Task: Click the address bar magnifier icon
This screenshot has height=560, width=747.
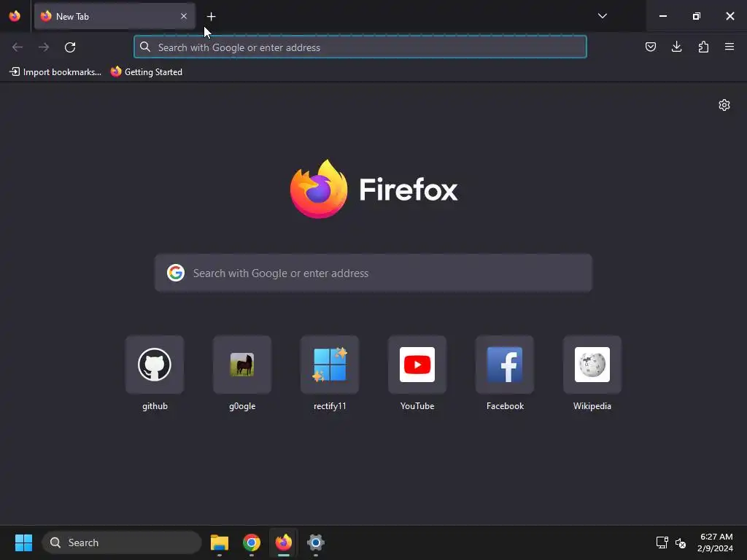Action: [x=145, y=47]
